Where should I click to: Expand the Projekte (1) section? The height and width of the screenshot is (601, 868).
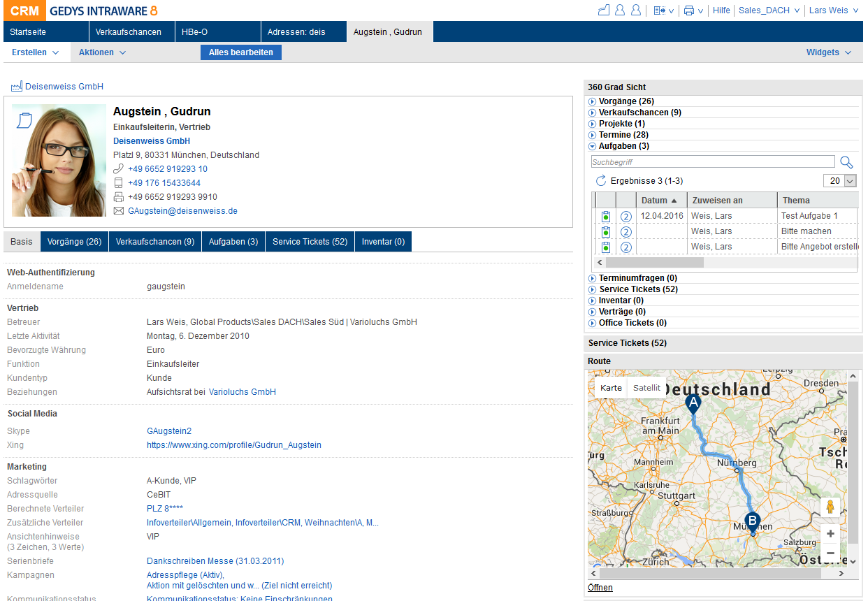pyautogui.click(x=593, y=124)
